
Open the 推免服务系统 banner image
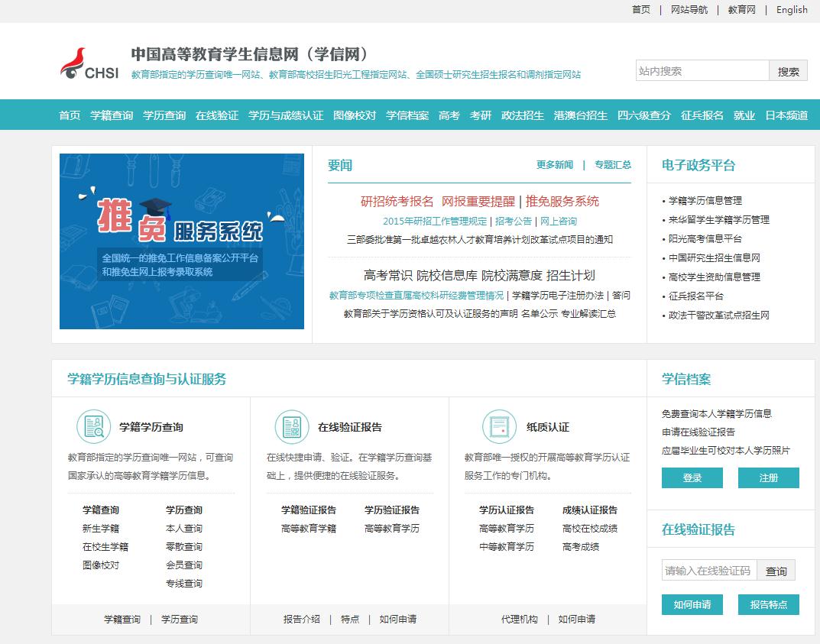[x=181, y=241]
